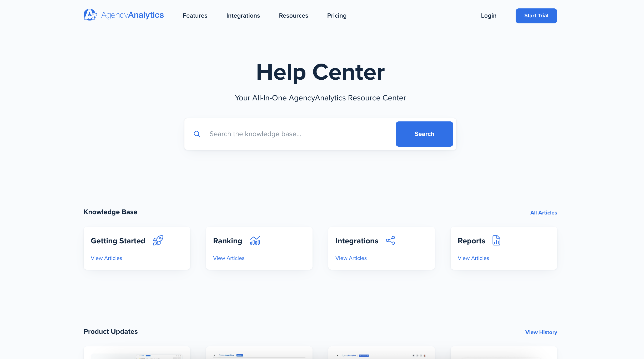Image resolution: width=644 pixels, height=359 pixels.
Task: Expand the Integrations navigation dropdown
Action: point(243,16)
